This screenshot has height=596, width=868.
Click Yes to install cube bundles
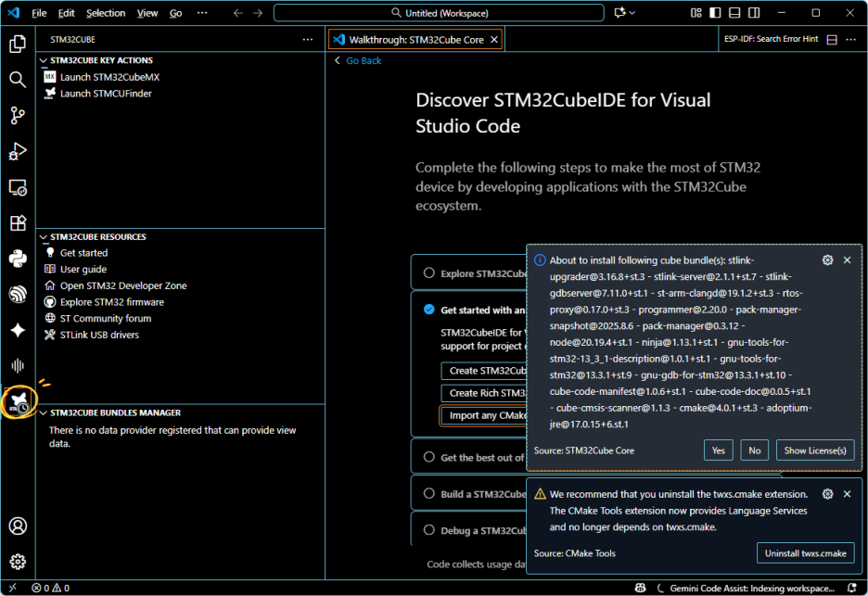pyautogui.click(x=719, y=450)
